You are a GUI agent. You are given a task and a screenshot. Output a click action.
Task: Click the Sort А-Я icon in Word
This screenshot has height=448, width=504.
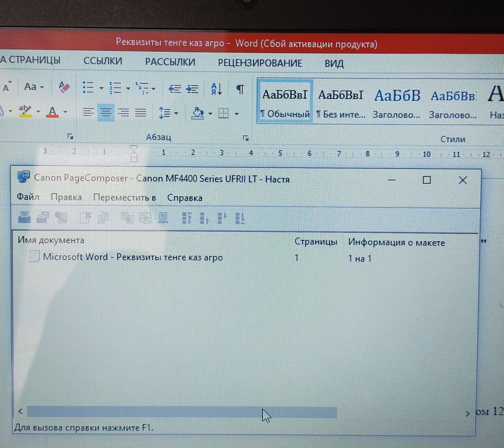tap(216, 89)
